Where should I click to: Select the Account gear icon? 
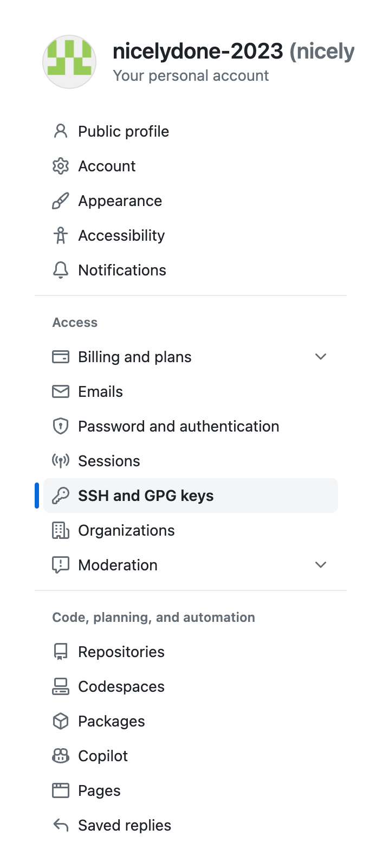(x=61, y=166)
